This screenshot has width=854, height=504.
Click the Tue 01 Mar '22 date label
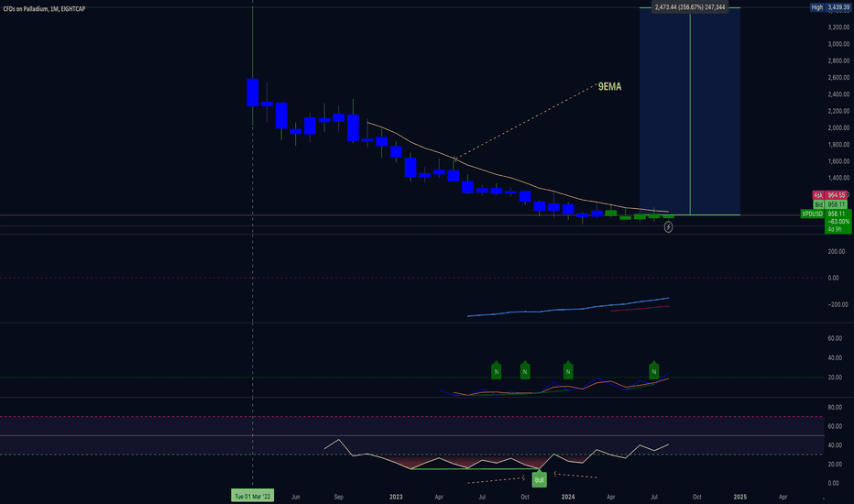252,497
